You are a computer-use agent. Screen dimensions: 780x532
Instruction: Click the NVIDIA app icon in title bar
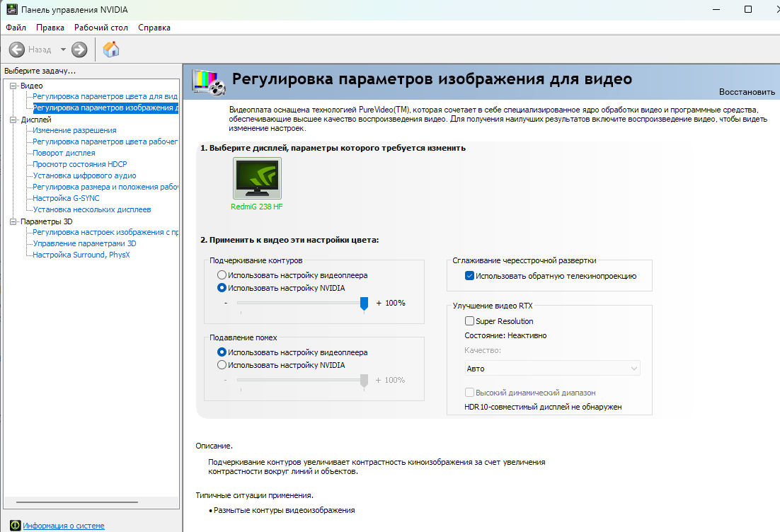11,9
